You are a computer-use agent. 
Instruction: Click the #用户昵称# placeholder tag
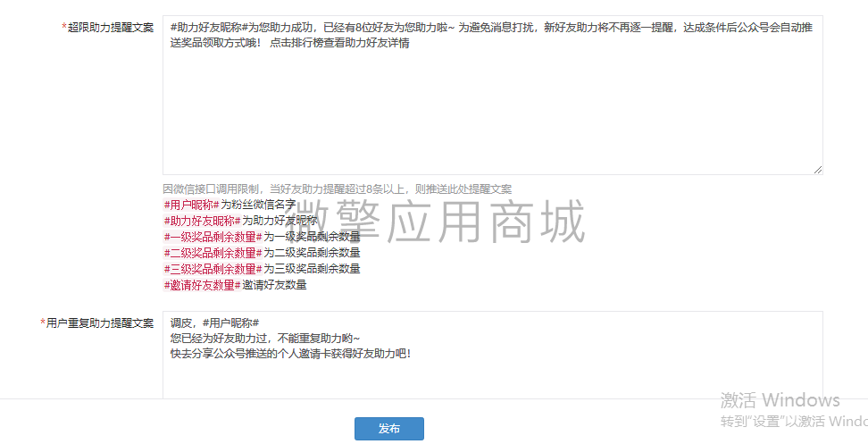(191, 205)
